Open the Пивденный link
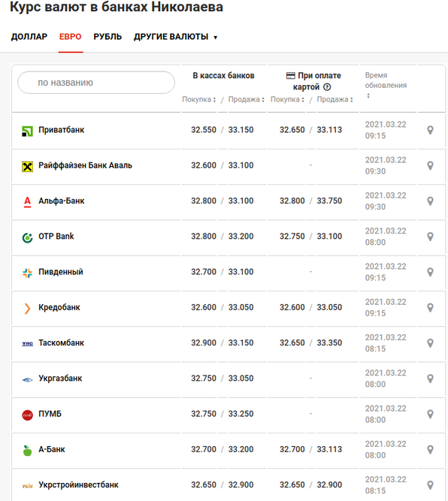448x501 pixels. tap(61, 272)
